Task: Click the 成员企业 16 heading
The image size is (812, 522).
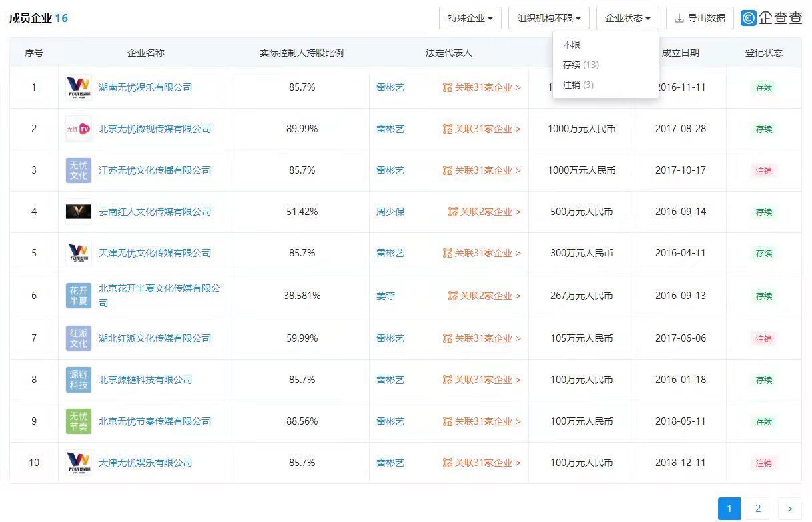Action: pos(39,18)
